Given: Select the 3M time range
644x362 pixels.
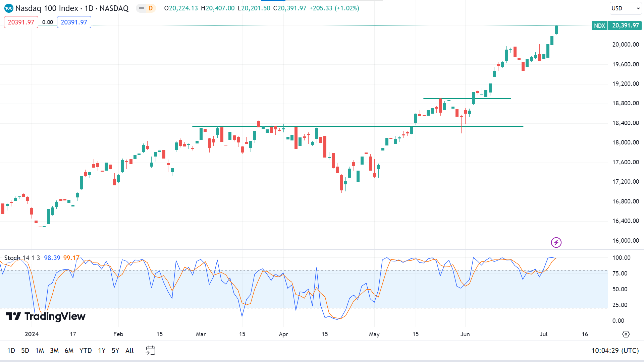Looking at the screenshot, I should click(54, 351).
